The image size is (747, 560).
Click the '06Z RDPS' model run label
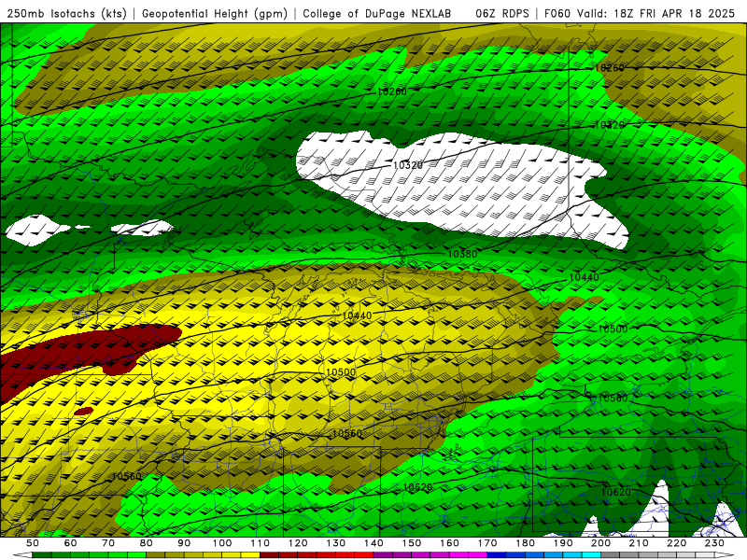pos(502,14)
